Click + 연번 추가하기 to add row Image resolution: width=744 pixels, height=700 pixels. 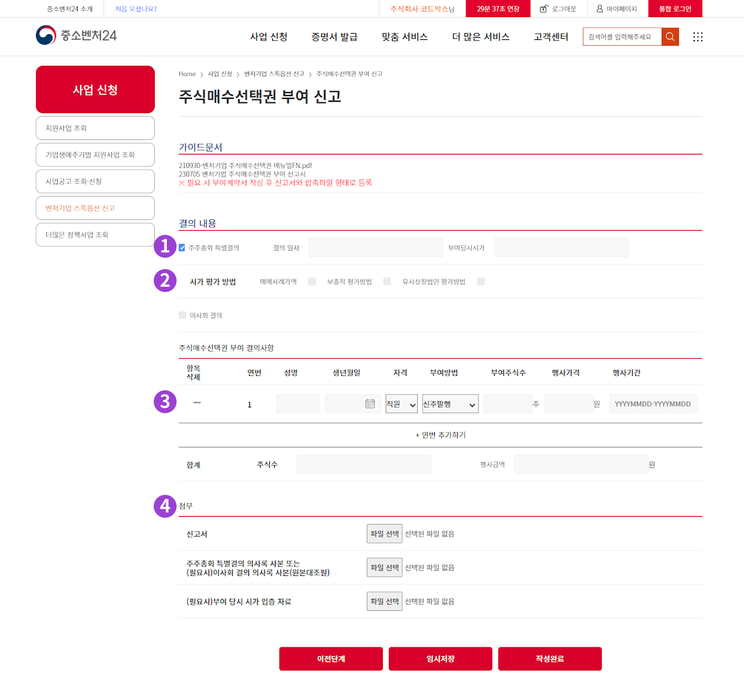tap(441, 435)
